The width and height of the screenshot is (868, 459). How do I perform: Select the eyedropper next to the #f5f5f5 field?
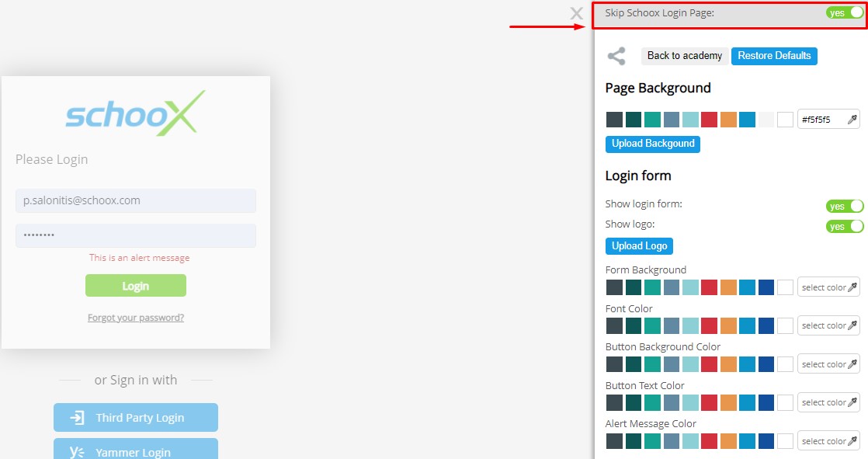(x=851, y=119)
